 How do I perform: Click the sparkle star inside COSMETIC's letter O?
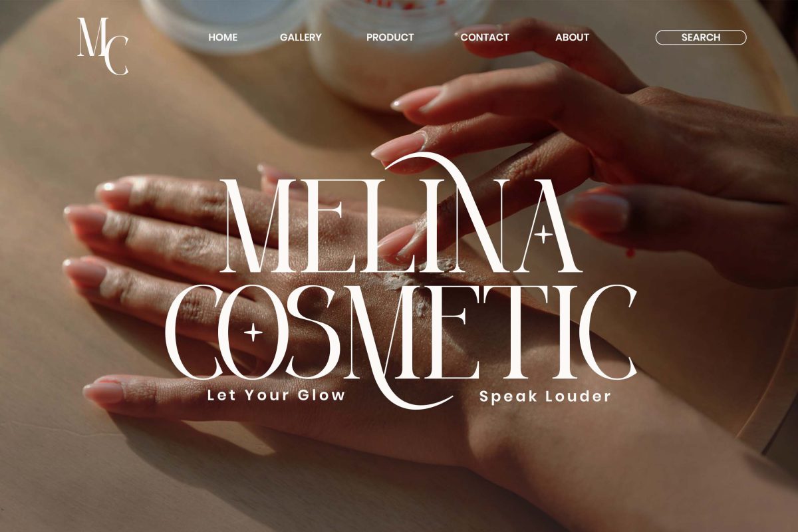253,332
